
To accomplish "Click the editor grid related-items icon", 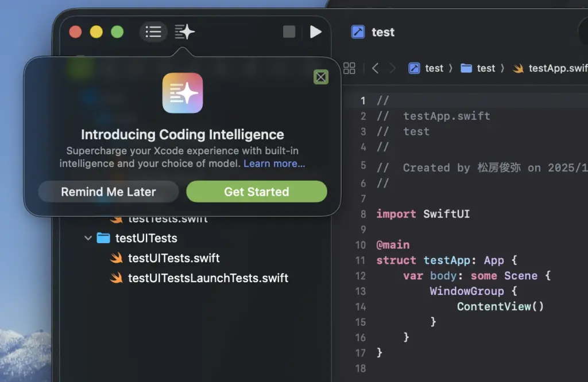I will coord(349,68).
